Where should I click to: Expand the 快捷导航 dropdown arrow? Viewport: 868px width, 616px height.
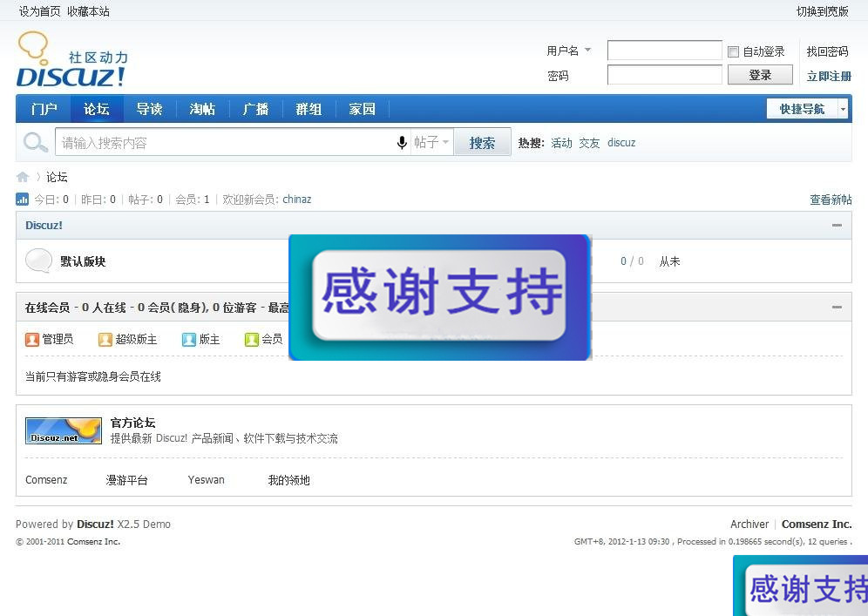843,109
